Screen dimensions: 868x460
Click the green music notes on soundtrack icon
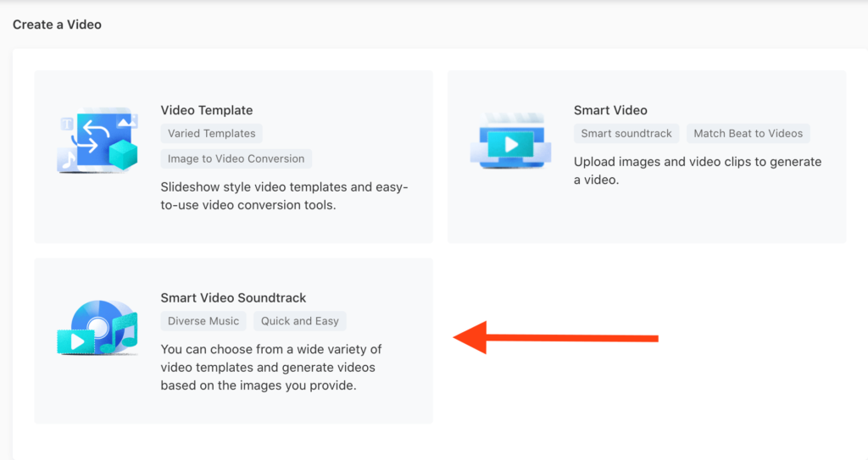coord(117,334)
